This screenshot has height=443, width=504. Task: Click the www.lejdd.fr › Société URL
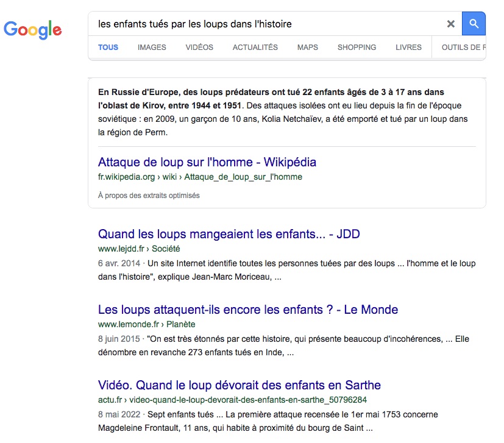pos(139,249)
